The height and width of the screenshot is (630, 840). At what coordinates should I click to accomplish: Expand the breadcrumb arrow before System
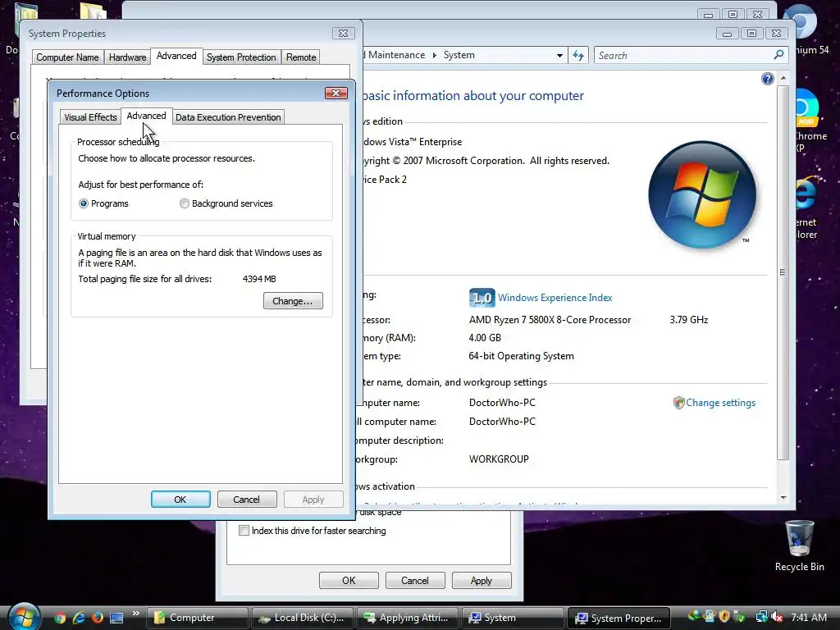click(x=435, y=55)
